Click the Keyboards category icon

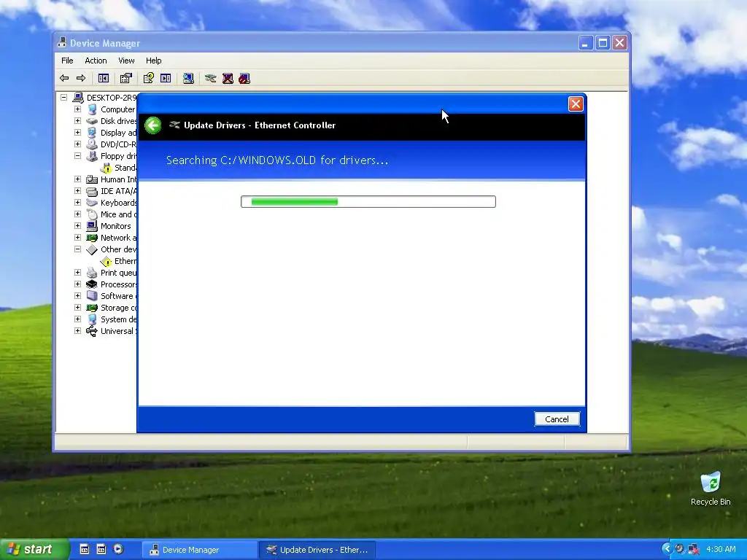[92, 203]
